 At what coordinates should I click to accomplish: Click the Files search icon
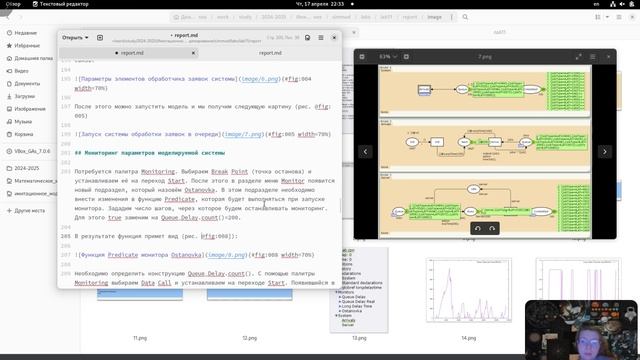pos(465,17)
